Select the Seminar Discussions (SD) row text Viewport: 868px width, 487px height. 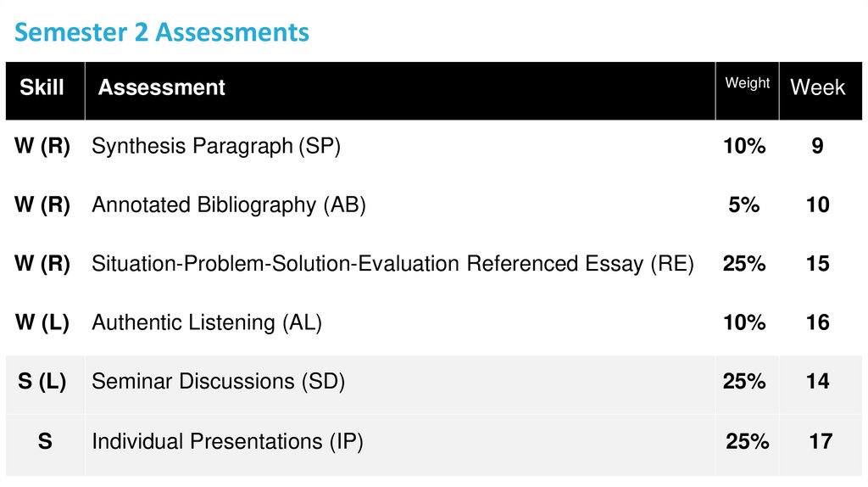[218, 382]
